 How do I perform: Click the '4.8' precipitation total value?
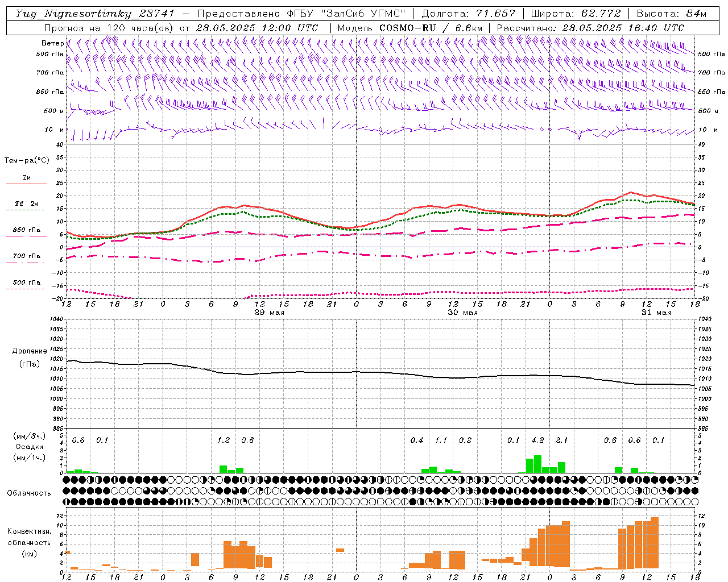[537, 440]
